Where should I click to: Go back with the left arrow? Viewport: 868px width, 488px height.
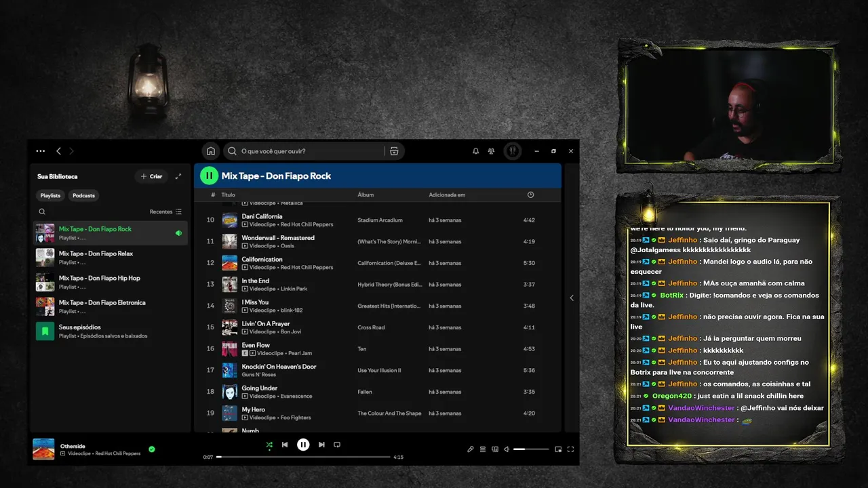59,151
